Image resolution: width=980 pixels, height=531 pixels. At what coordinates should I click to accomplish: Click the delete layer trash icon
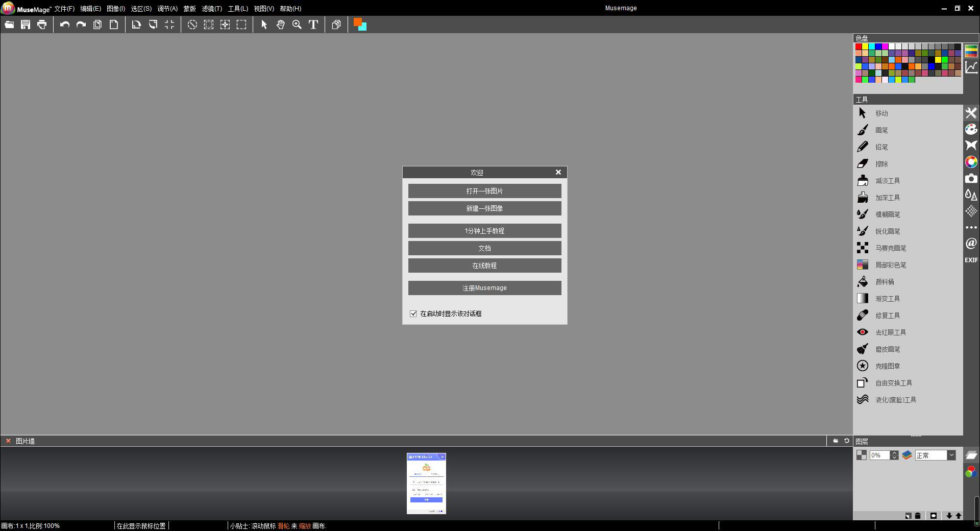coord(918,516)
